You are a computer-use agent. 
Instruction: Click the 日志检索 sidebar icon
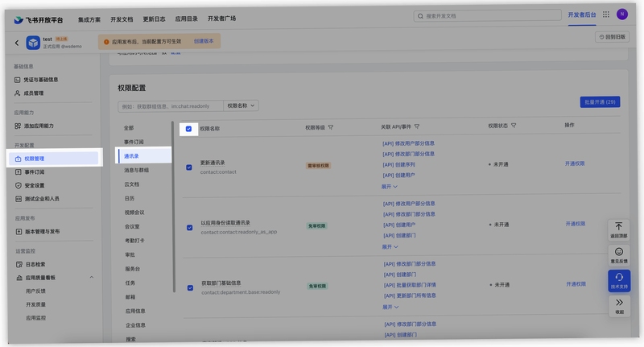click(x=19, y=264)
